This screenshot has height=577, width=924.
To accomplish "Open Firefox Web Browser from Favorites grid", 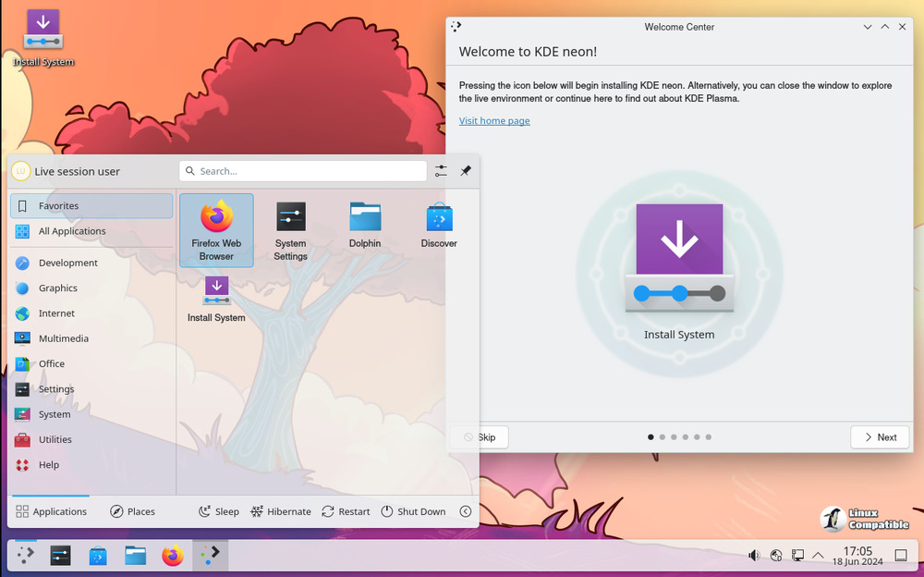I will pyautogui.click(x=216, y=229).
